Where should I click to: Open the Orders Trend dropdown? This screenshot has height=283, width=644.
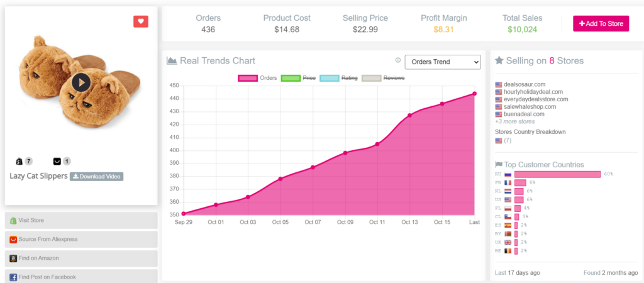(442, 62)
